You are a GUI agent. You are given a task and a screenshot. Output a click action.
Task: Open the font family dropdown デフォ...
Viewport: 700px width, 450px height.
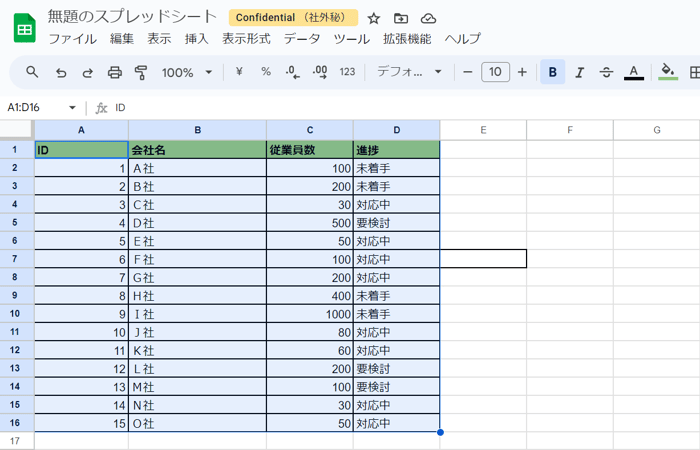point(409,72)
